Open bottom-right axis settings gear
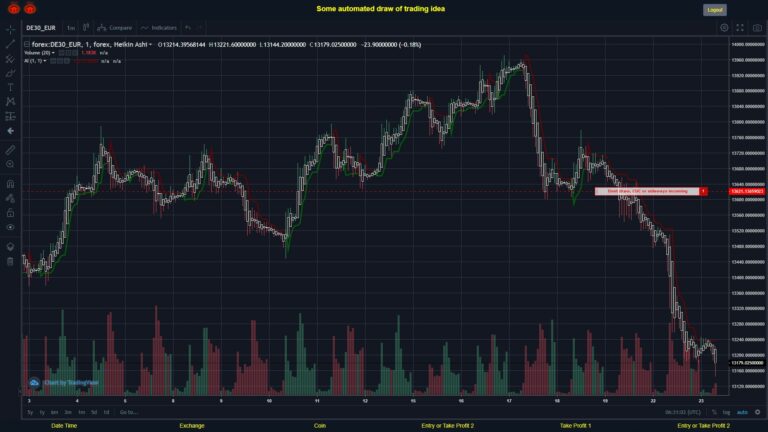This screenshot has height=432, width=768. [x=757, y=412]
